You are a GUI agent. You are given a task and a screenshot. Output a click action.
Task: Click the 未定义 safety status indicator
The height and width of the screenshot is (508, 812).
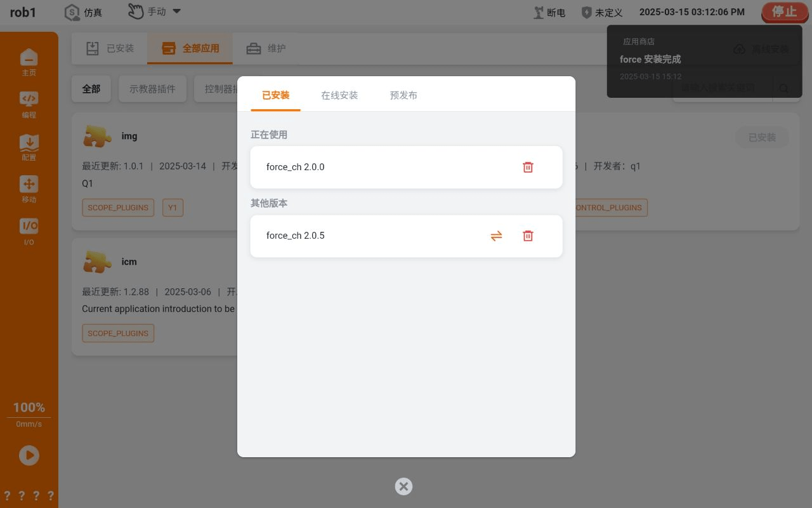tap(602, 12)
